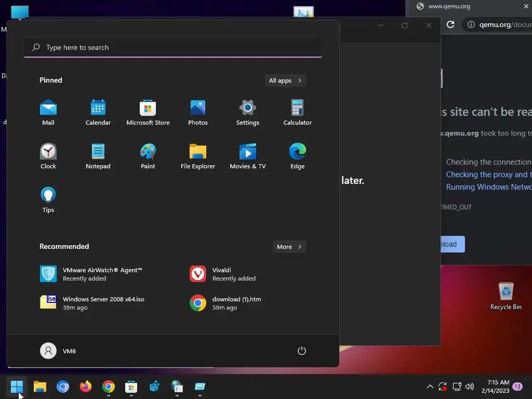Expand the All apps list
The height and width of the screenshot is (399, 532).
(x=285, y=81)
